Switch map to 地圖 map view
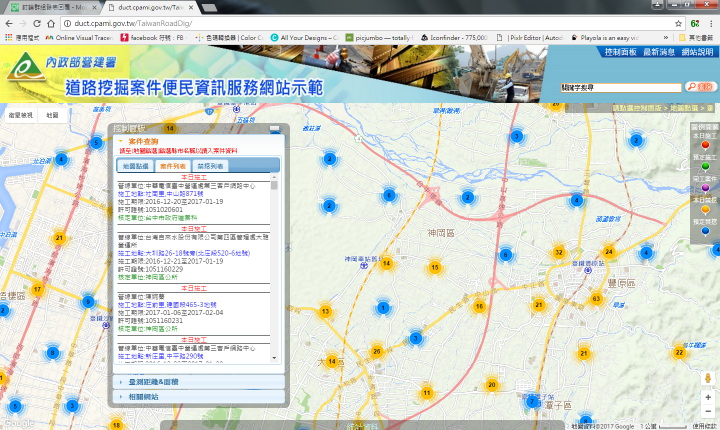The width and height of the screenshot is (720, 430). point(52,115)
